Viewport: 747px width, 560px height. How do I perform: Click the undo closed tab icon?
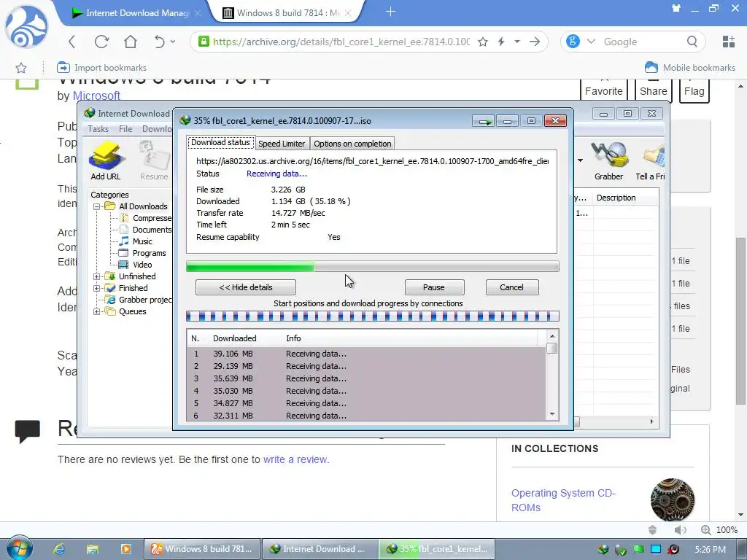159,42
